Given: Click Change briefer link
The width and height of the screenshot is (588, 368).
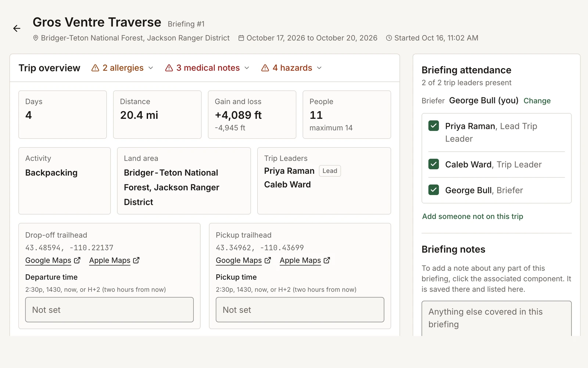Looking at the screenshot, I should point(537,101).
